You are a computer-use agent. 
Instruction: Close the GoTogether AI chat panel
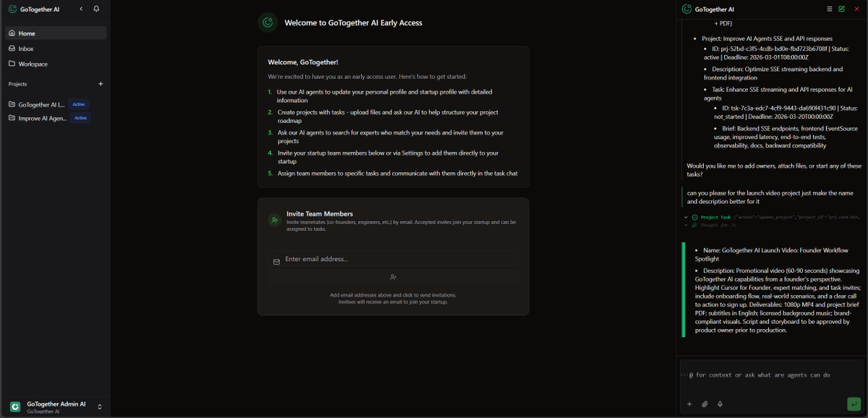click(856, 9)
